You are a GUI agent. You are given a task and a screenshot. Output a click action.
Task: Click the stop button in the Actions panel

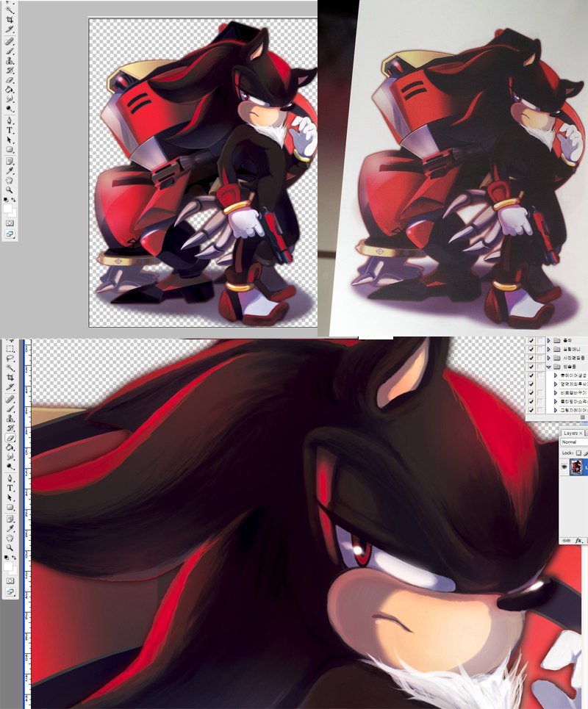click(583, 417)
